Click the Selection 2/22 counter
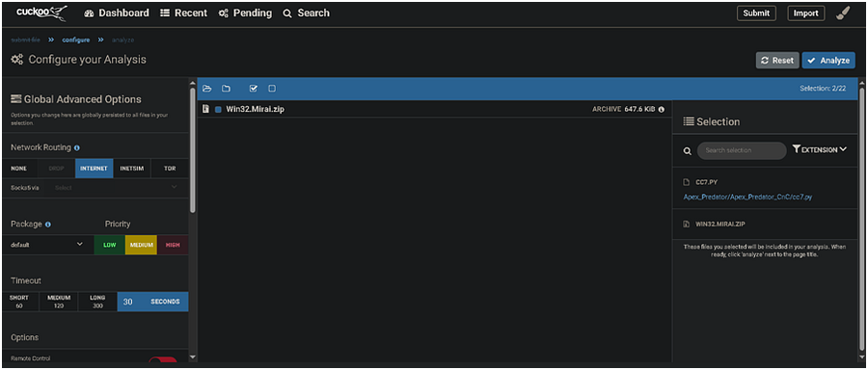Image resolution: width=868 pixels, height=370 pixels. pyautogui.click(x=823, y=89)
